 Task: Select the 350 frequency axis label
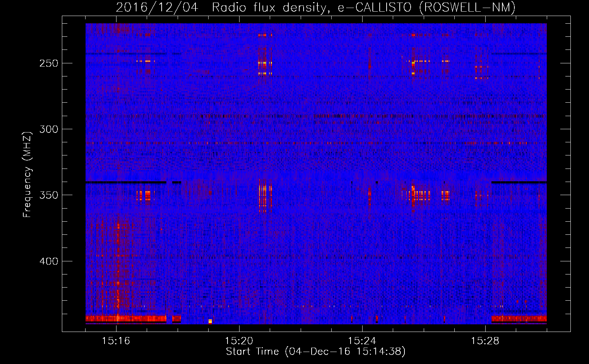(x=49, y=195)
